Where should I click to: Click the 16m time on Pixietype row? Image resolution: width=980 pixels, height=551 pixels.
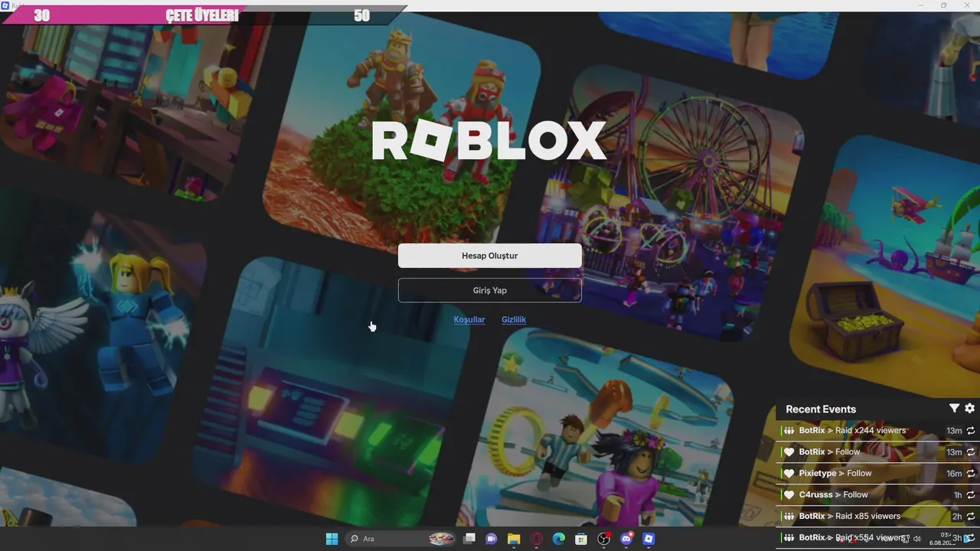pyautogui.click(x=954, y=474)
